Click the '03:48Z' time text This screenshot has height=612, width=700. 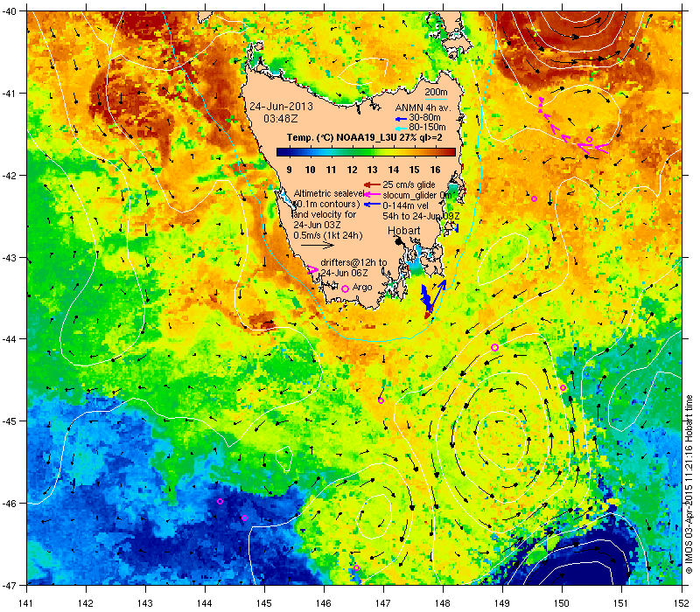tap(280, 119)
